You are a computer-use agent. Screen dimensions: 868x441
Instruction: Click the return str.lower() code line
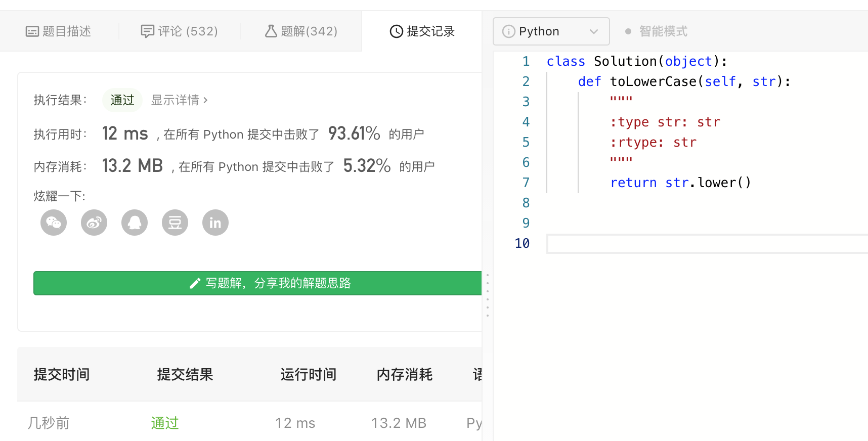click(x=681, y=183)
